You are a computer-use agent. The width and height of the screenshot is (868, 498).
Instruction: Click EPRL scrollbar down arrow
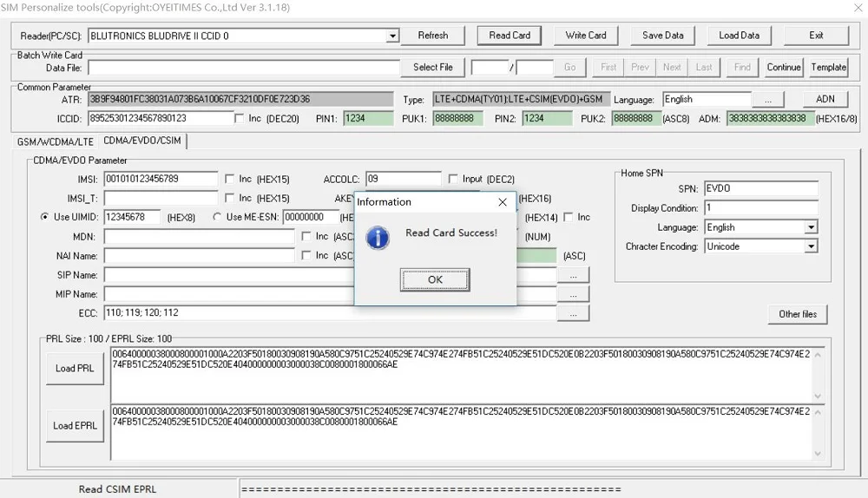tap(818, 454)
